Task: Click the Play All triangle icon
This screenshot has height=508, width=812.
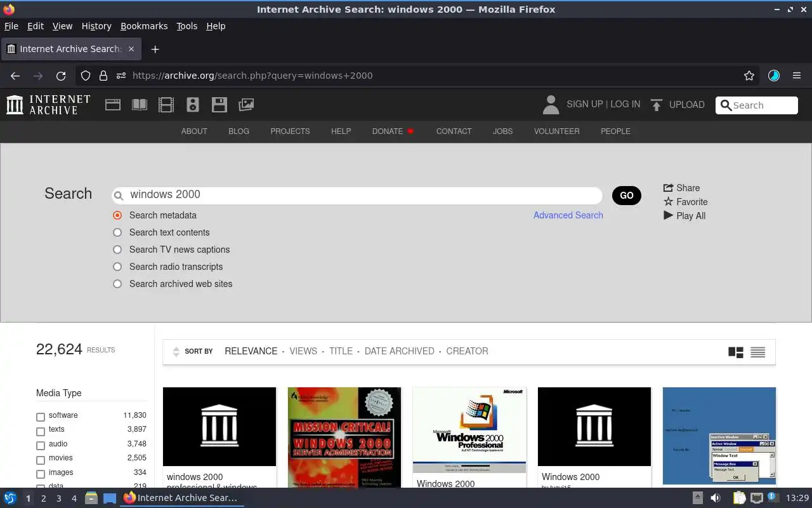Action: click(668, 216)
